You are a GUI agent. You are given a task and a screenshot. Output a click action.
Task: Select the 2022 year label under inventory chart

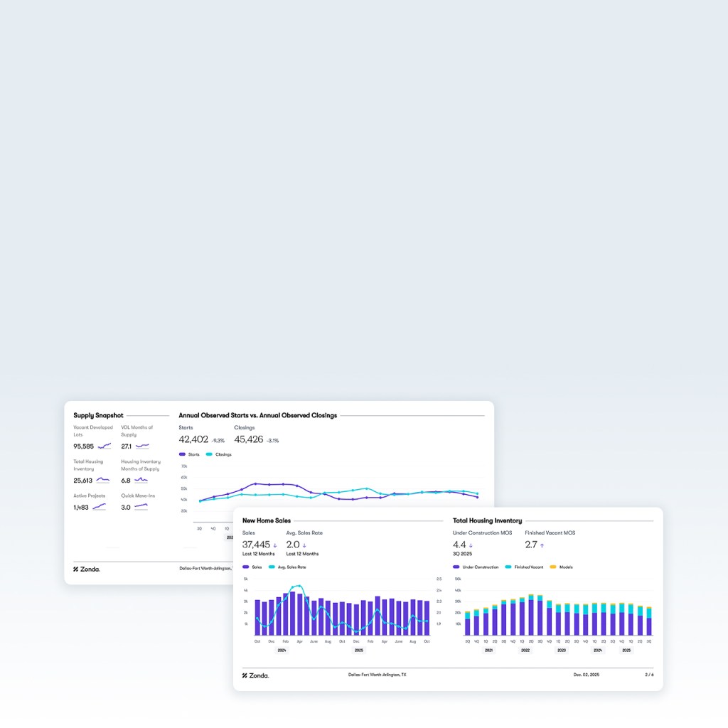point(525,650)
